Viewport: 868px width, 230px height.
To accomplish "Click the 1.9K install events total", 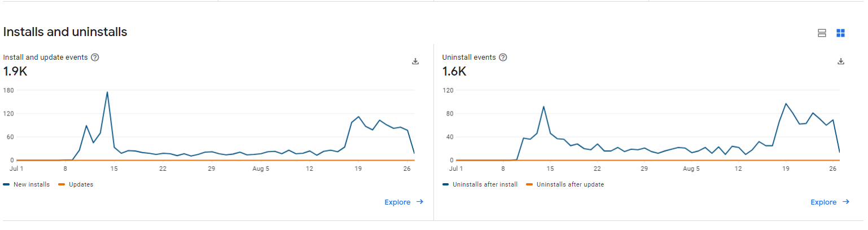I will coord(15,71).
